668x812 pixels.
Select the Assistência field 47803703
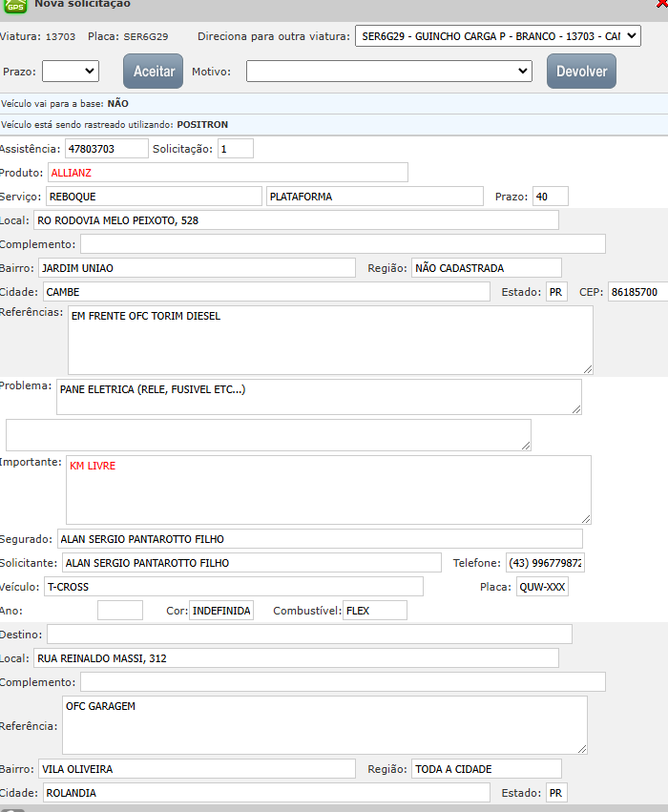tap(107, 149)
